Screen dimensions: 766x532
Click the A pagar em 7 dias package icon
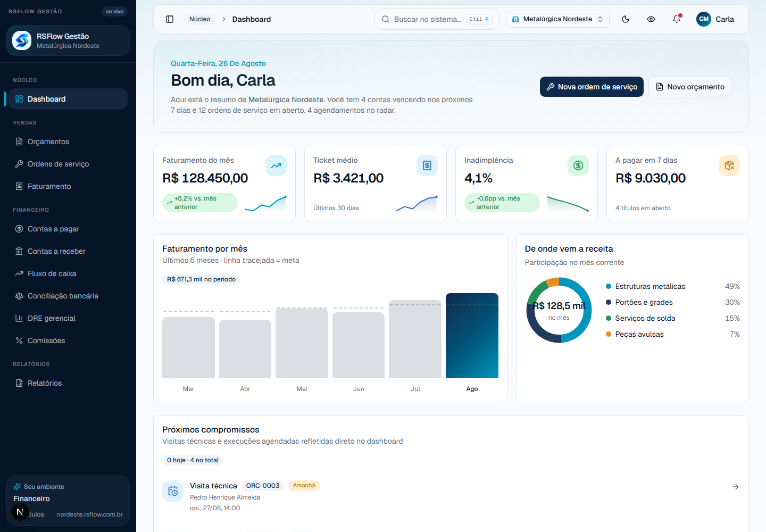pyautogui.click(x=729, y=165)
